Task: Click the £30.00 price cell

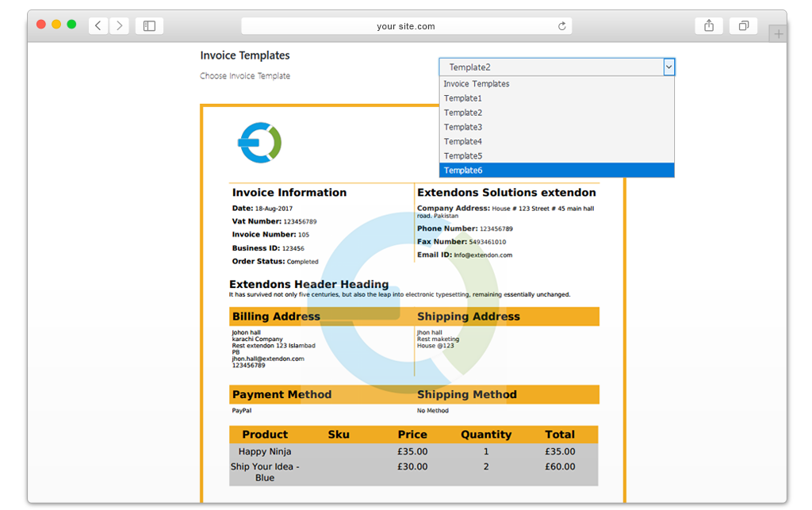Action: click(x=412, y=466)
